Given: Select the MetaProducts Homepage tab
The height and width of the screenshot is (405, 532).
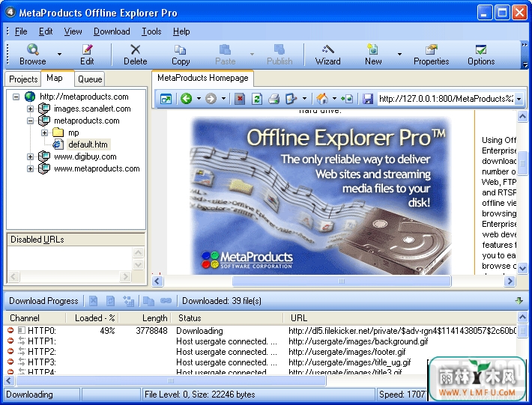Looking at the screenshot, I should [203, 78].
